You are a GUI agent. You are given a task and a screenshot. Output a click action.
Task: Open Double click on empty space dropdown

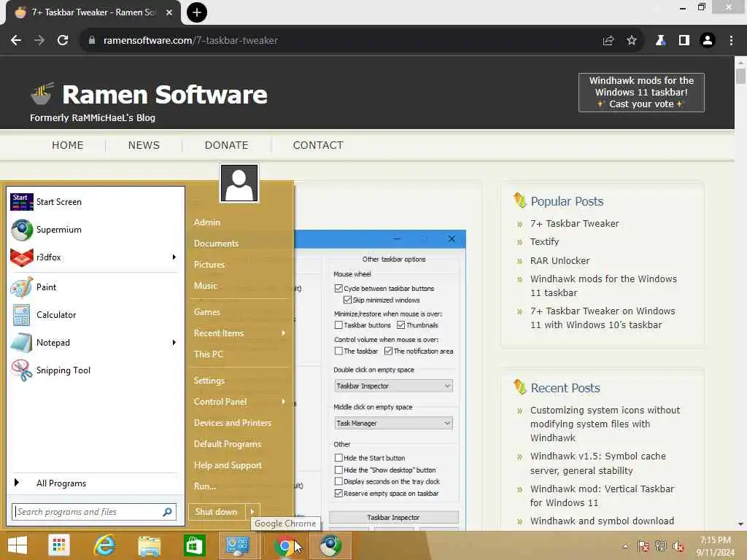[393, 386]
